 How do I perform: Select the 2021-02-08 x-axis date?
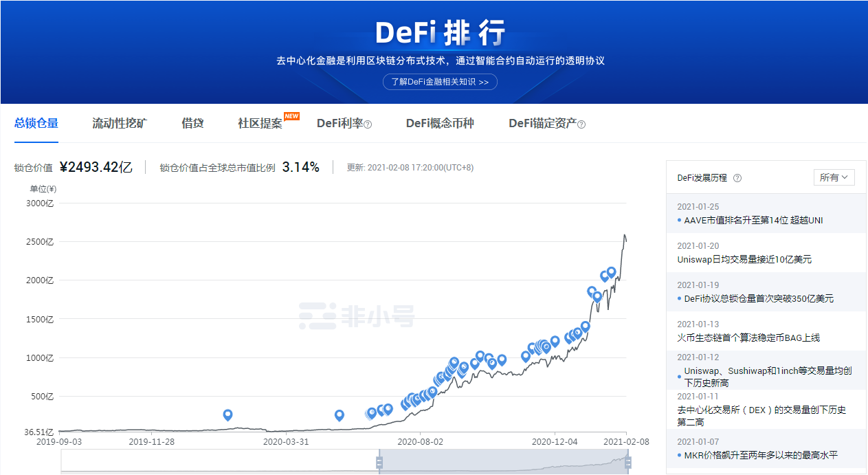point(626,442)
